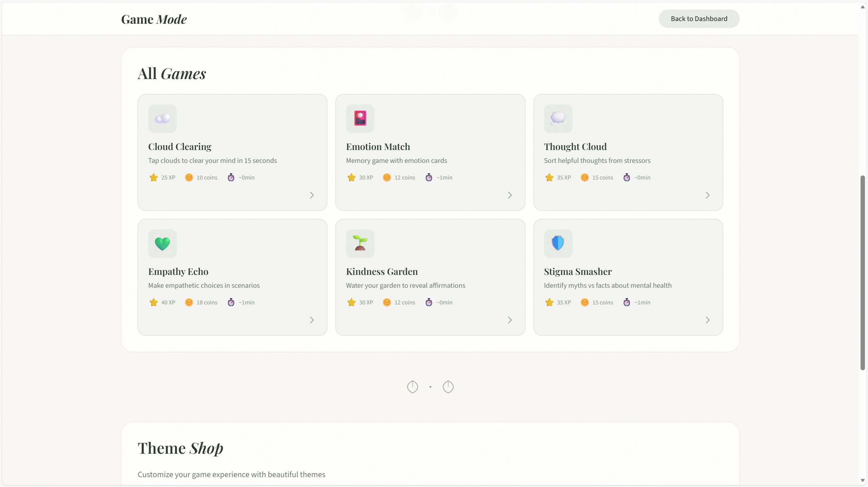Open Stigma Smasher via its chevron arrow

pos(707,320)
